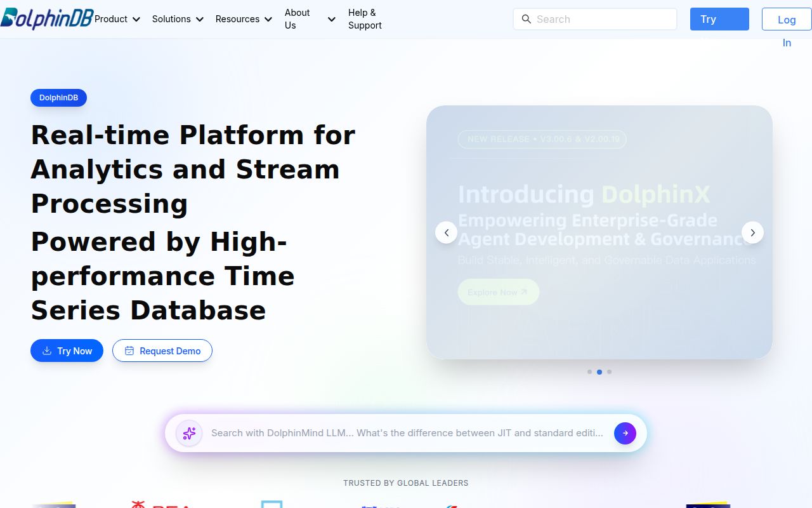Screen dimensions: 812x508
Task: Select third carousel dot indicator
Action: [x=609, y=371]
